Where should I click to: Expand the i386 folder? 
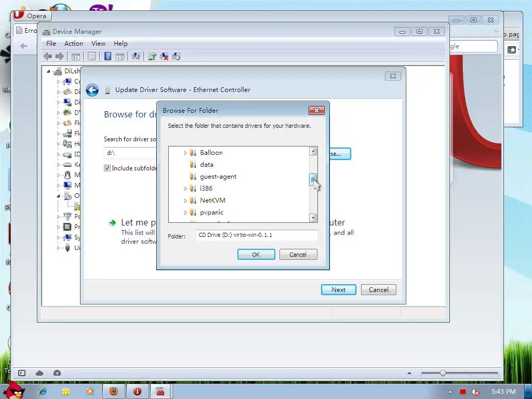pyautogui.click(x=185, y=189)
